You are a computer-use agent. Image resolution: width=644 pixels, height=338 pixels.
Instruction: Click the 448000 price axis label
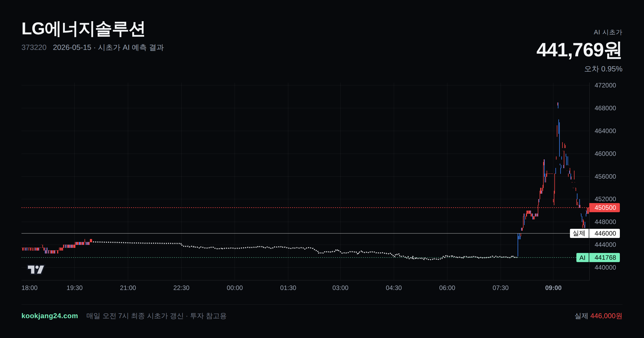pos(605,222)
